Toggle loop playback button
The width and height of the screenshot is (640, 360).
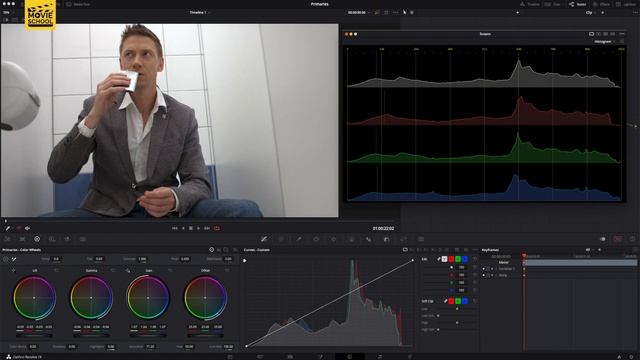(217, 228)
